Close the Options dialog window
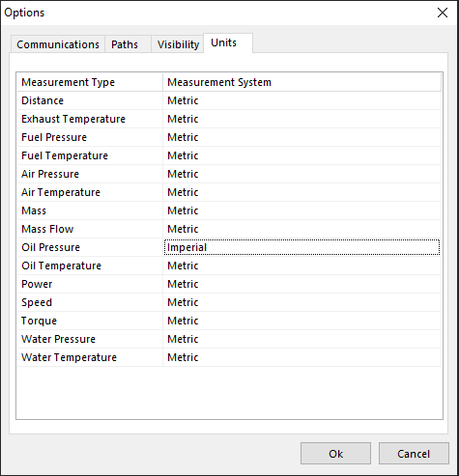This screenshot has height=476, width=459. tap(443, 13)
